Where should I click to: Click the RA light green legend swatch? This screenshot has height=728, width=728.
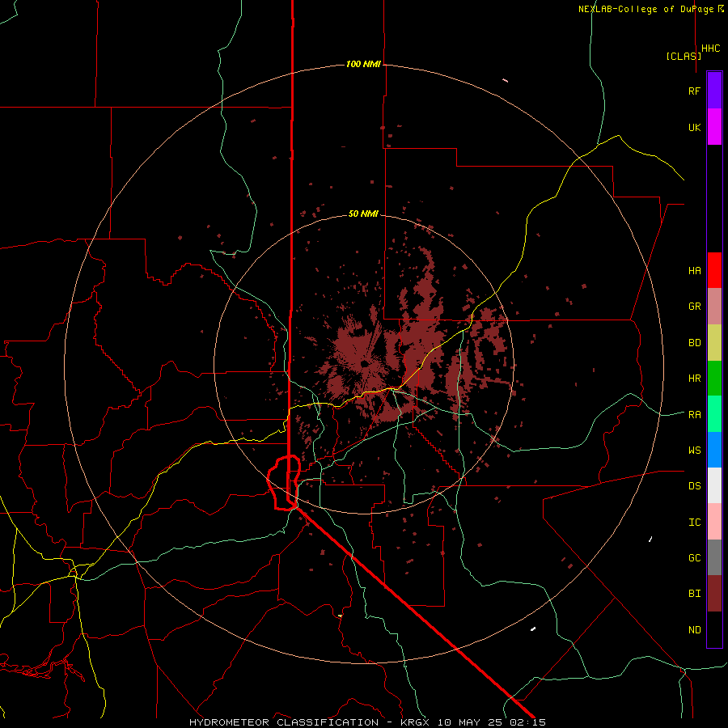point(714,414)
